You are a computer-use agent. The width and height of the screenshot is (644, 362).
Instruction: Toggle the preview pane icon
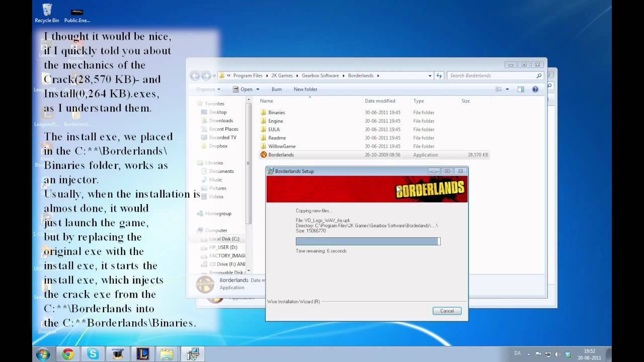[x=521, y=89]
